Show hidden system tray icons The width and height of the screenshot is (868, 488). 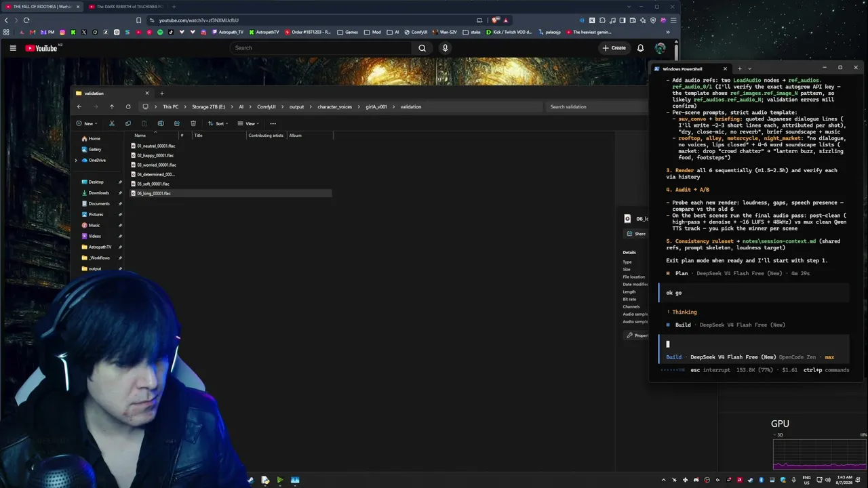point(663,480)
